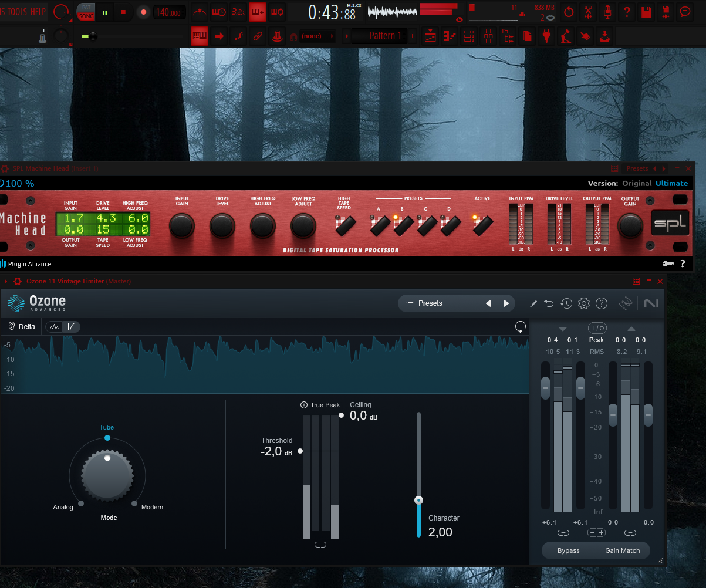The height and width of the screenshot is (588, 706).
Task: Click the Character slider handle
Action: [418, 501]
